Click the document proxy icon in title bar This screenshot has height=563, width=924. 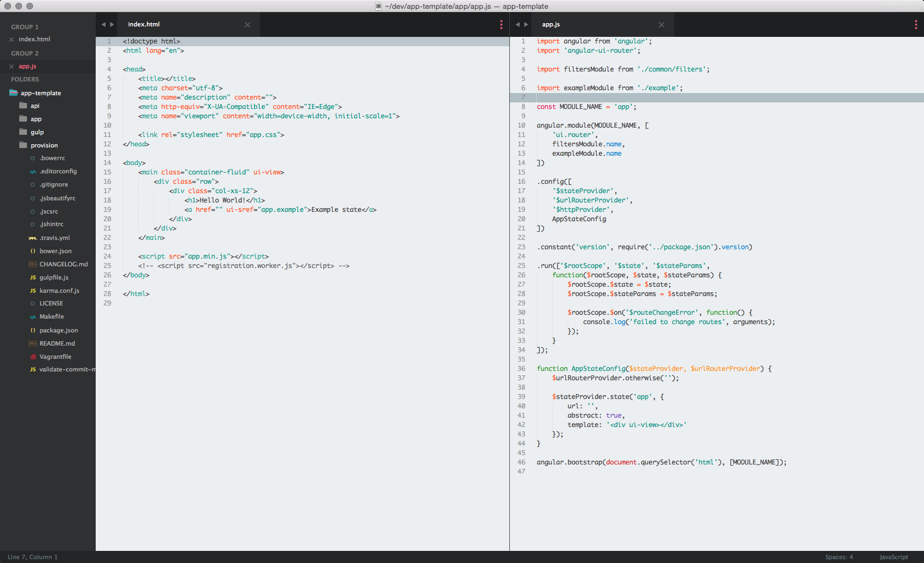(378, 6)
